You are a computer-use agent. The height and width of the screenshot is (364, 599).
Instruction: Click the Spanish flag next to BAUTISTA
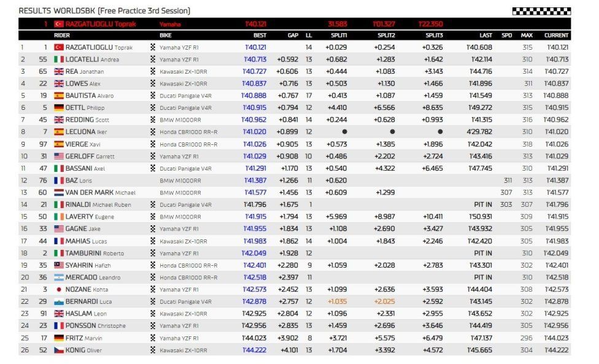click(x=59, y=96)
